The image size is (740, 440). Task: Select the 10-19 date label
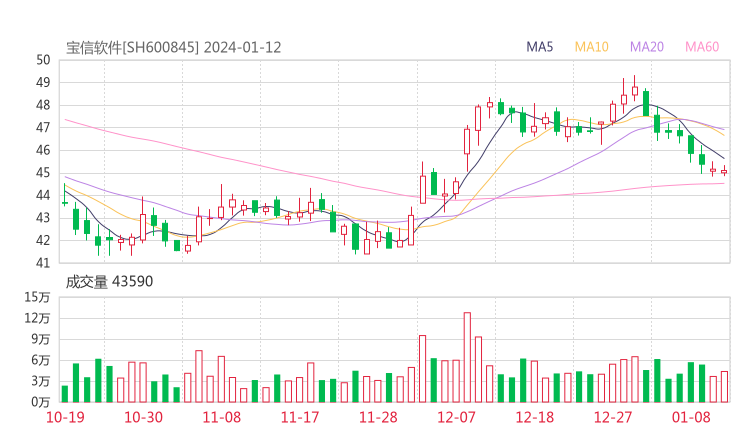click(65, 417)
